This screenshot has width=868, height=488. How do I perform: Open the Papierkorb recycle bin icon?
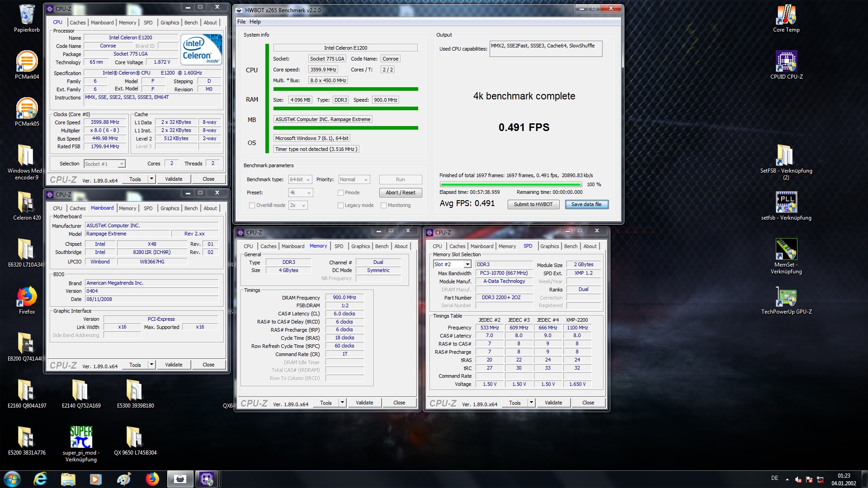pos(27,18)
